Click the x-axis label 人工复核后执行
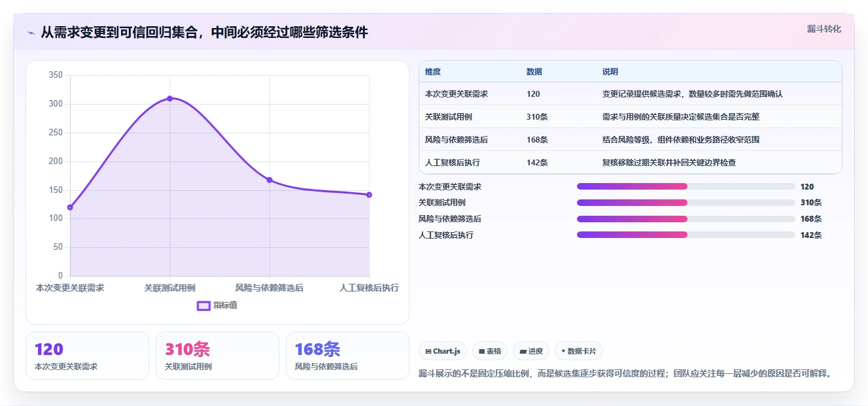 pyautogui.click(x=369, y=288)
